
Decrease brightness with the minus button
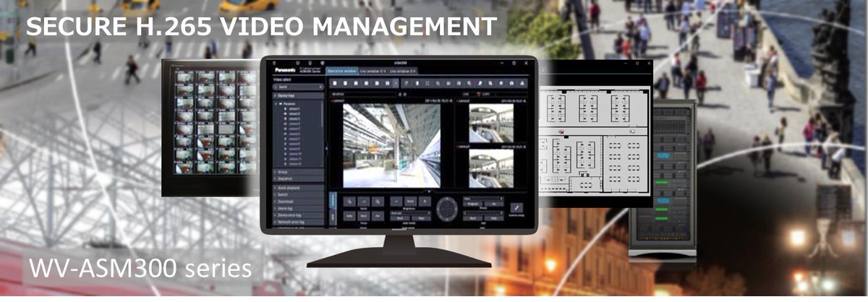[x=397, y=201]
